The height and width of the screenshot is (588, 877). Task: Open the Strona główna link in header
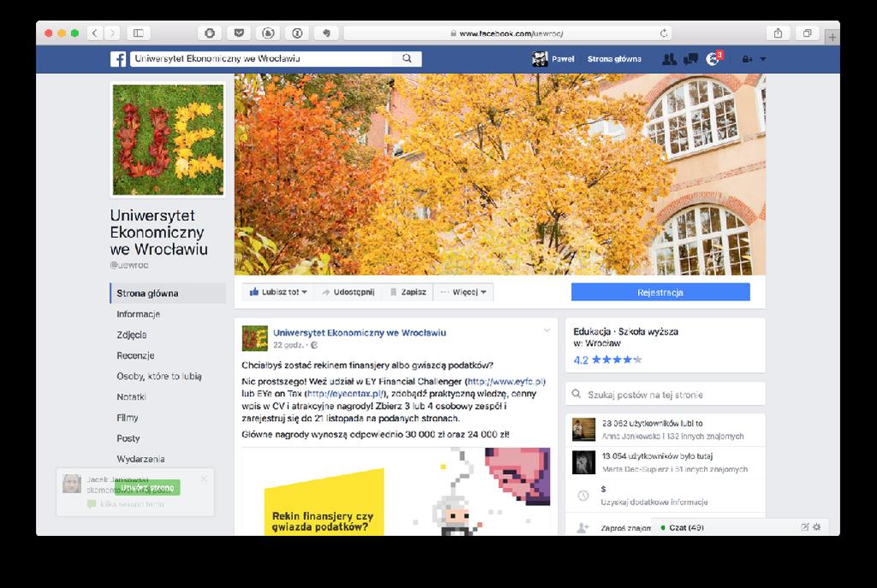(x=614, y=59)
